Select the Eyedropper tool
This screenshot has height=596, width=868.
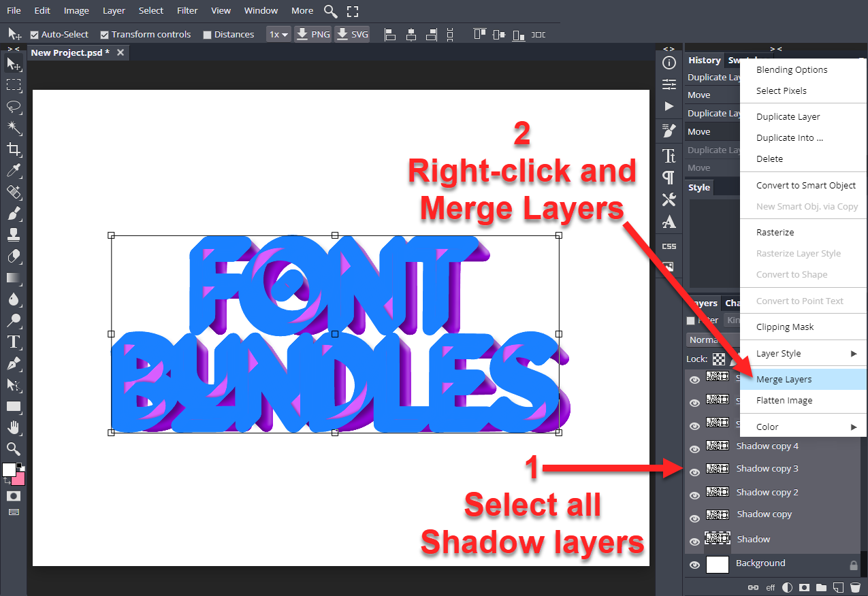[14, 171]
